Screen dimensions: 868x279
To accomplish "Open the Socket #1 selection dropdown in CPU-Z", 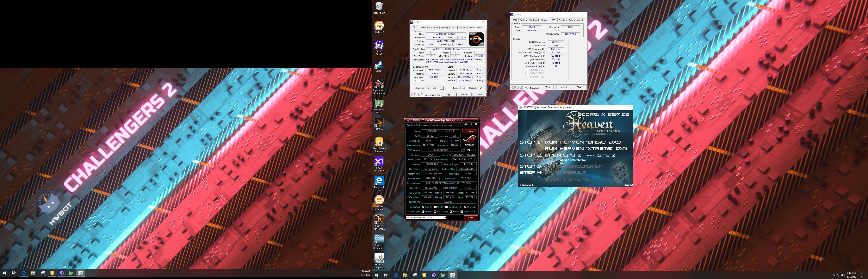I will coord(435,88).
